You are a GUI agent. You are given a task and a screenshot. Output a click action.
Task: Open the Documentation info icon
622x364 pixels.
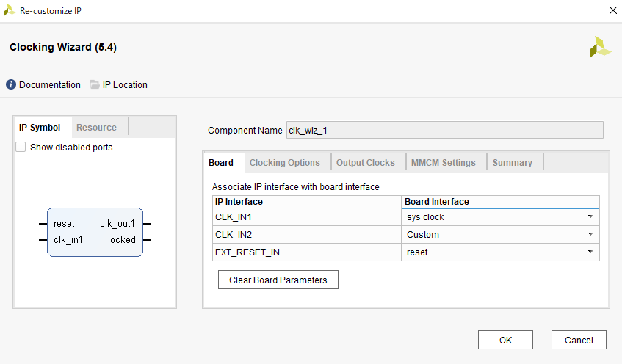[11, 84]
